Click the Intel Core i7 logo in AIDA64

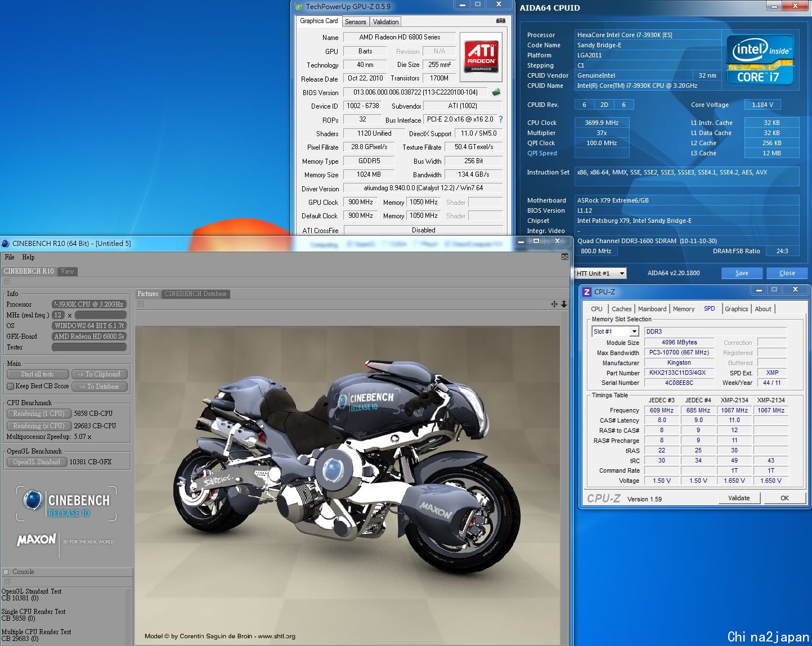click(760, 60)
